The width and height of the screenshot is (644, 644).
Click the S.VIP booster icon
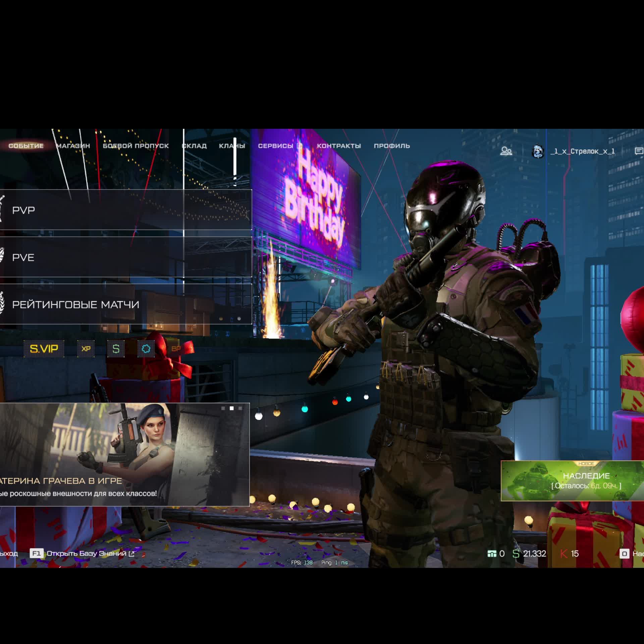point(44,349)
